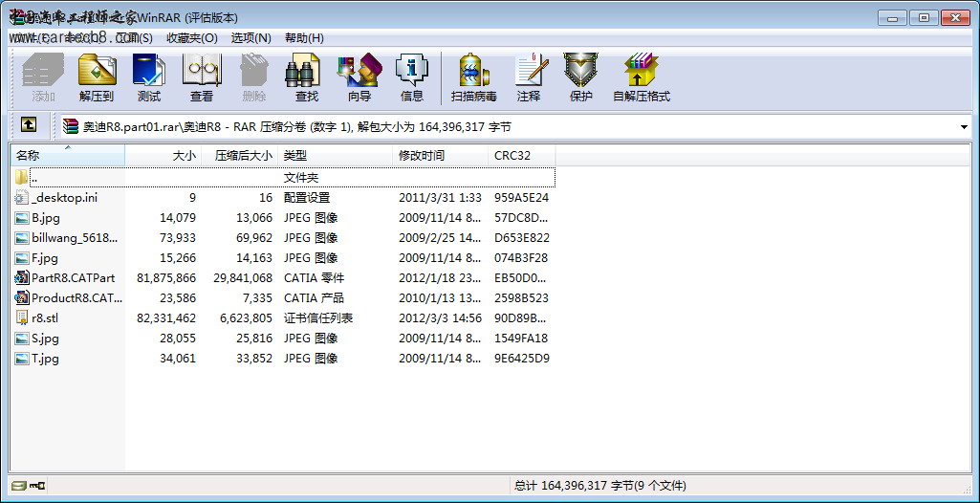This screenshot has height=503, width=980.
Task: Click the type cell CATIA 零件
Action: 314,278
